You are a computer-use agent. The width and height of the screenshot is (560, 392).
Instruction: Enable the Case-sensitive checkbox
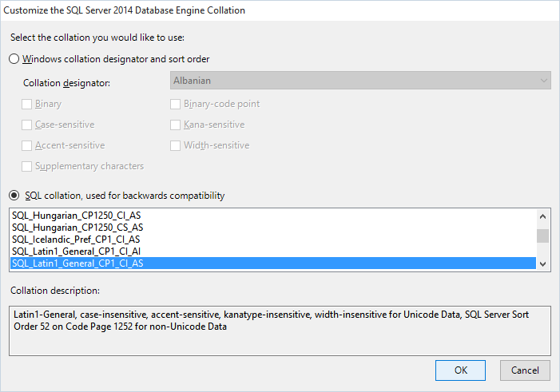[x=27, y=125]
